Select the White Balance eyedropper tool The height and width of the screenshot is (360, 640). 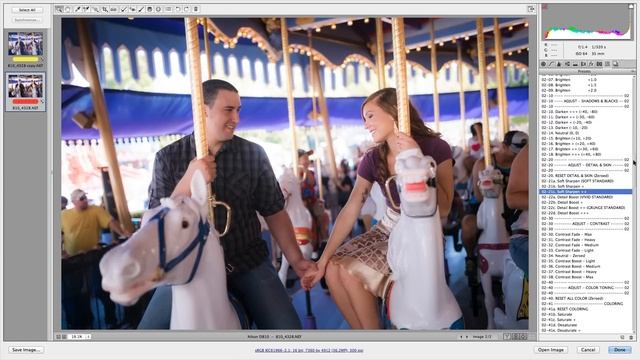click(77, 9)
